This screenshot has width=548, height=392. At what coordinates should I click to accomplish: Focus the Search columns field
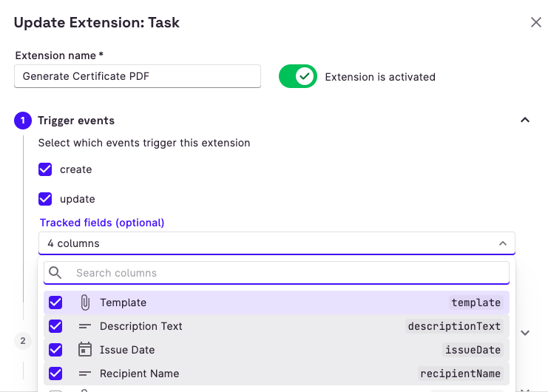[288, 273]
